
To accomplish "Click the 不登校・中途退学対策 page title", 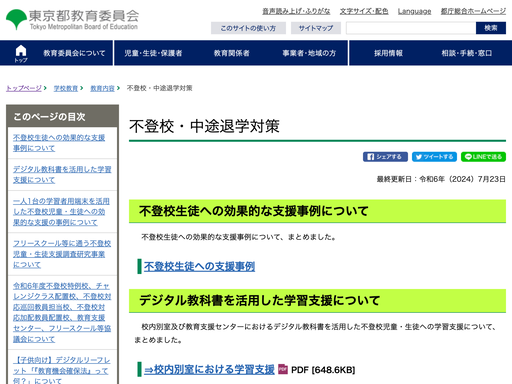I will click(204, 126).
